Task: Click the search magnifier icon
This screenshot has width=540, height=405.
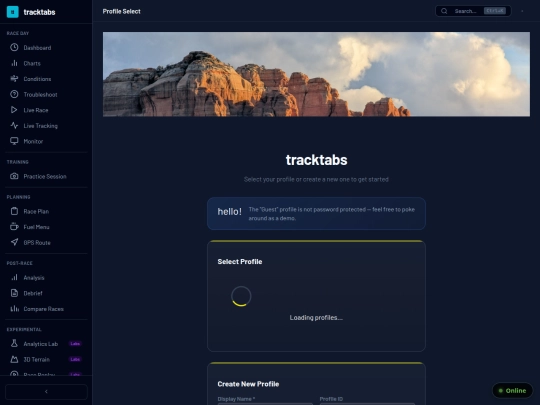Action: [444, 11]
